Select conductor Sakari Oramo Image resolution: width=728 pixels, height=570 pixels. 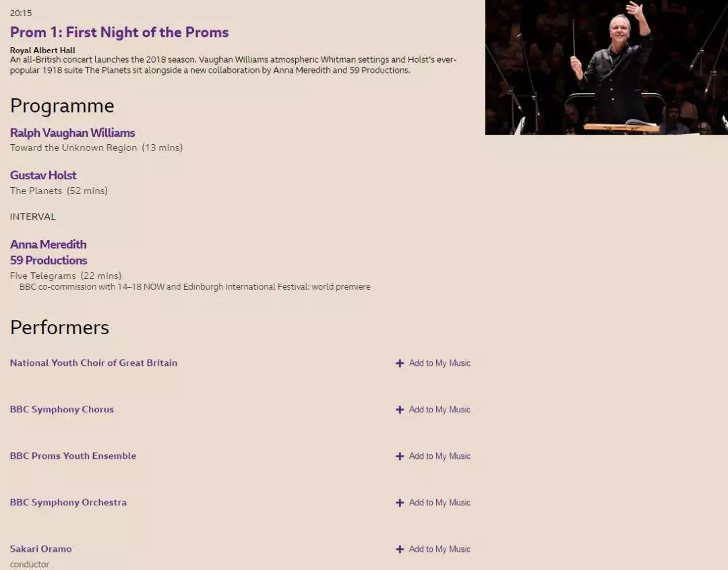point(40,548)
